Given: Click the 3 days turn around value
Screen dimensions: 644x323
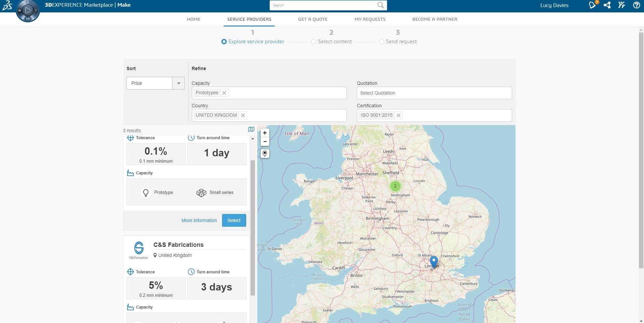Looking at the screenshot, I should click(217, 287).
